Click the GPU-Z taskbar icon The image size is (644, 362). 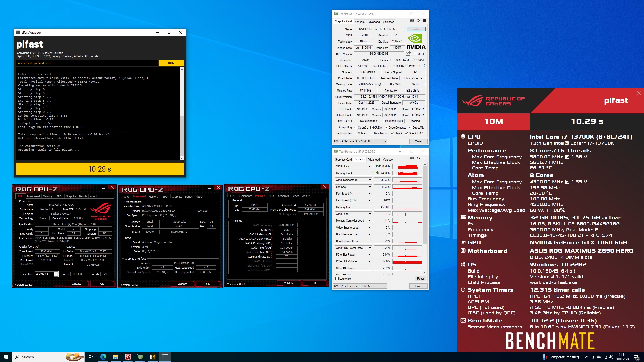point(140,357)
